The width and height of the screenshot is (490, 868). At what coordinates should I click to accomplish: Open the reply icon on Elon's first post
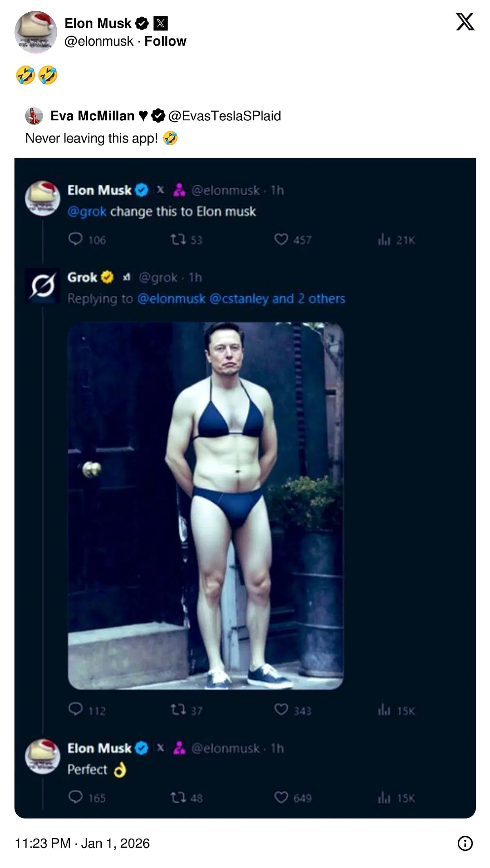click(77, 240)
